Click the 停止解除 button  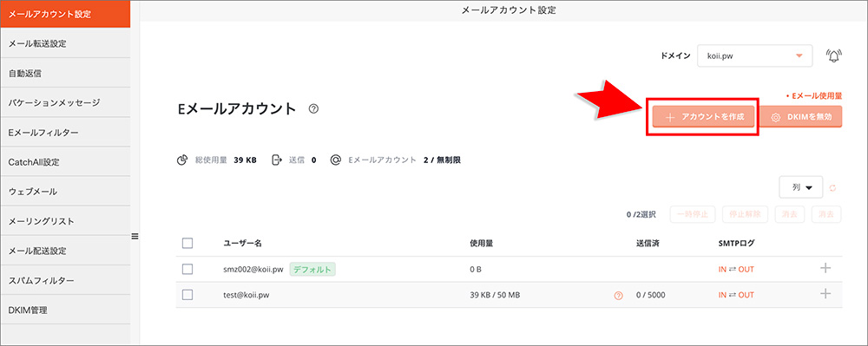pyautogui.click(x=745, y=214)
